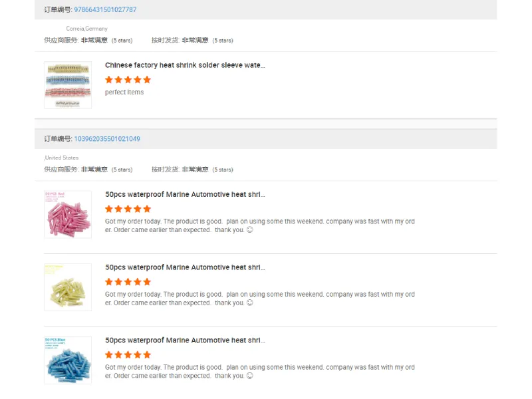This screenshot has width=532, height=399.
Task: Click the last star of the yellow connectors rating
Action: (x=146, y=281)
